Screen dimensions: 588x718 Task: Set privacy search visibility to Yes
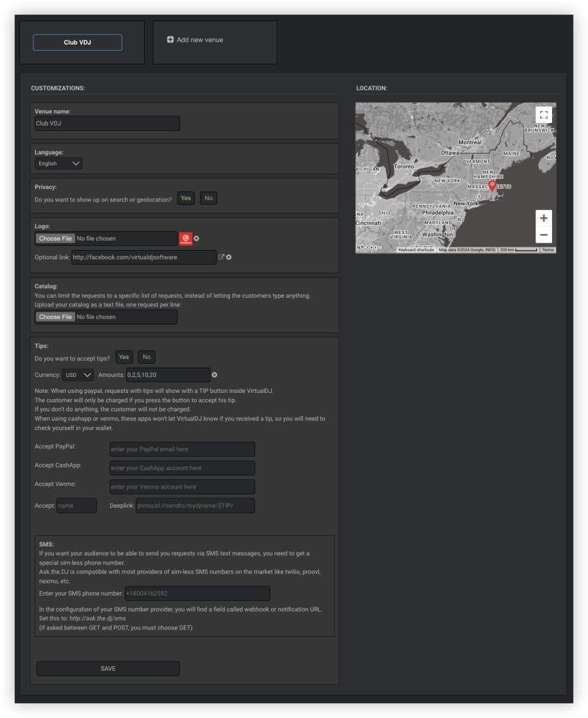tap(186, 198)
